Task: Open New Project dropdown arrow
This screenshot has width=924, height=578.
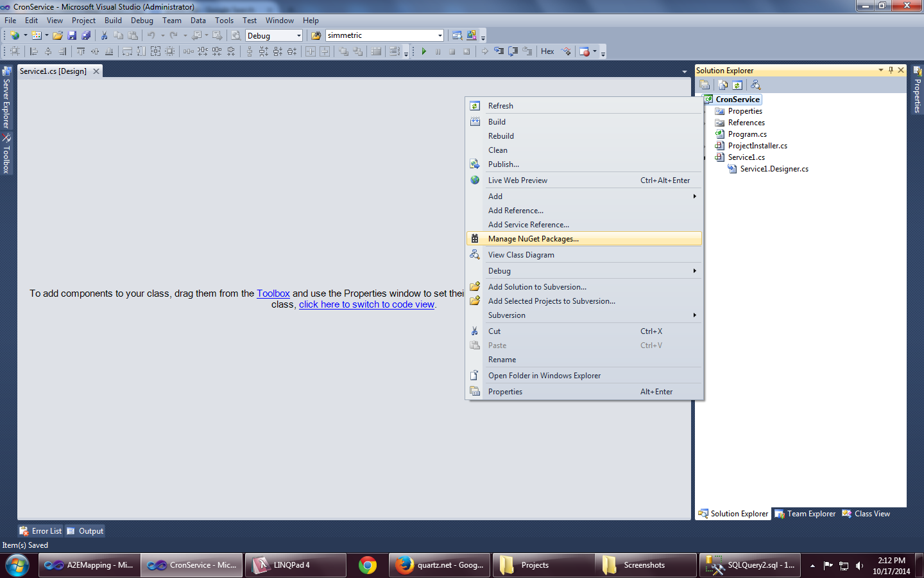Action: click(25, 35)
